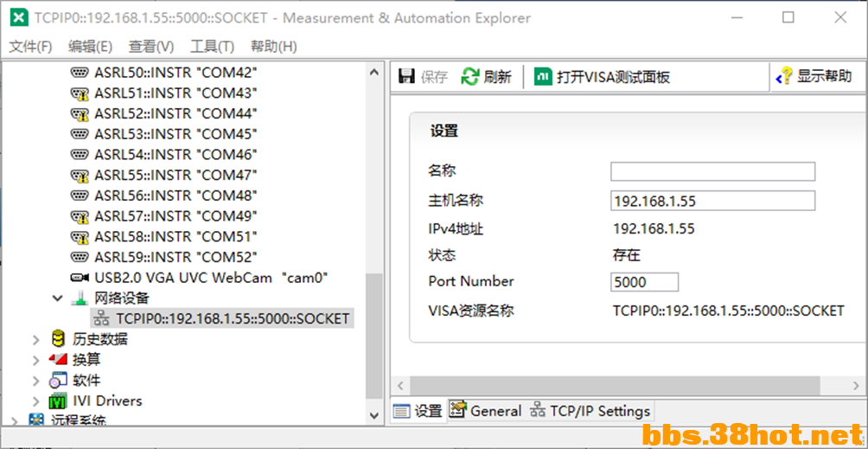Switch to the General tab
This screenshot has width=868, height=449.
485,411
